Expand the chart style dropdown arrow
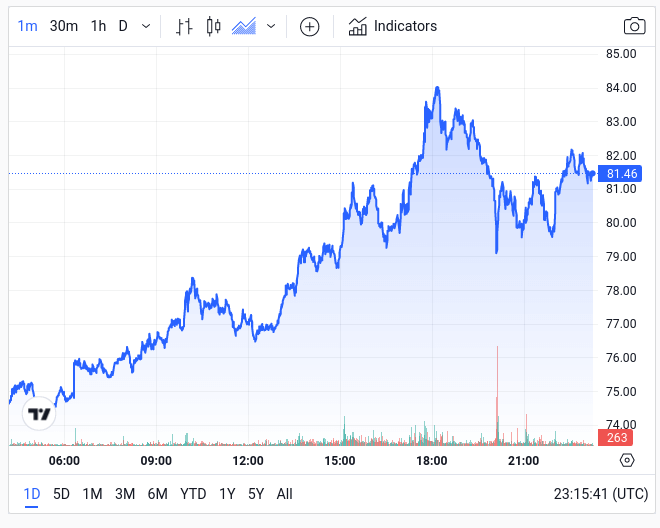This screenshot has height=528, width=660. click(271, 27)
